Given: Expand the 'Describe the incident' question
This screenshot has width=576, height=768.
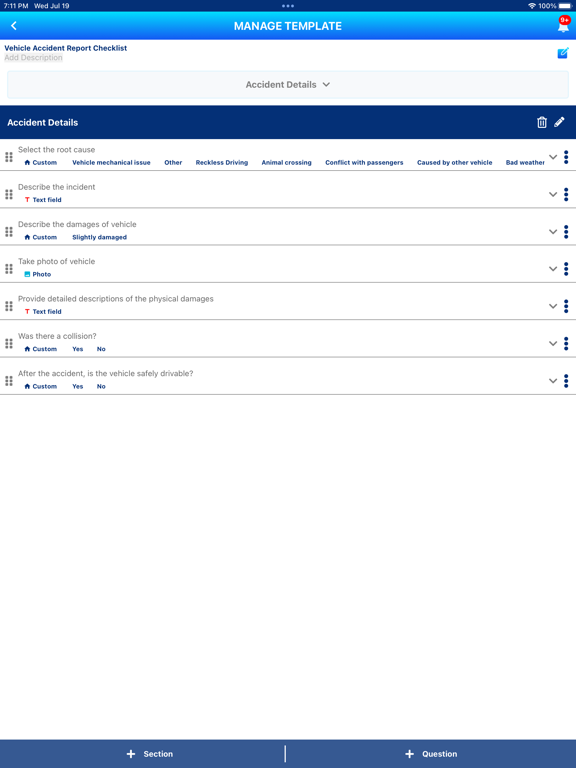Looking at the screenshot, I should [553, 194].
